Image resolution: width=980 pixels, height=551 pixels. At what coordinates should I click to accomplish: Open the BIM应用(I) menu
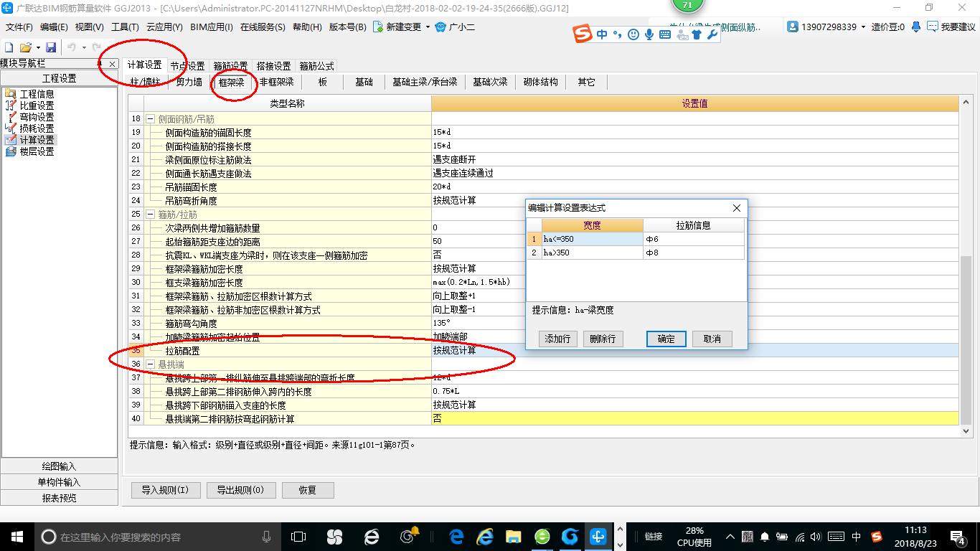(x=212, y=27)
